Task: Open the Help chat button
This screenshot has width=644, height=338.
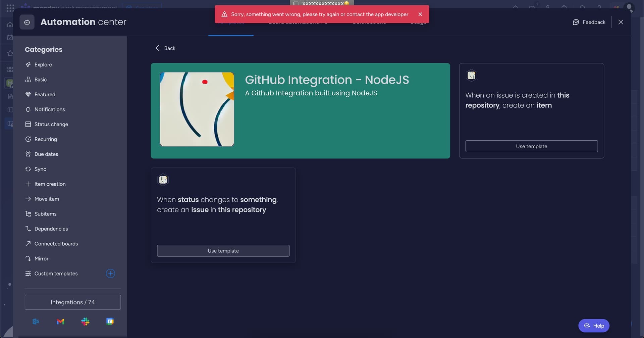Action: tap(594, 326)
